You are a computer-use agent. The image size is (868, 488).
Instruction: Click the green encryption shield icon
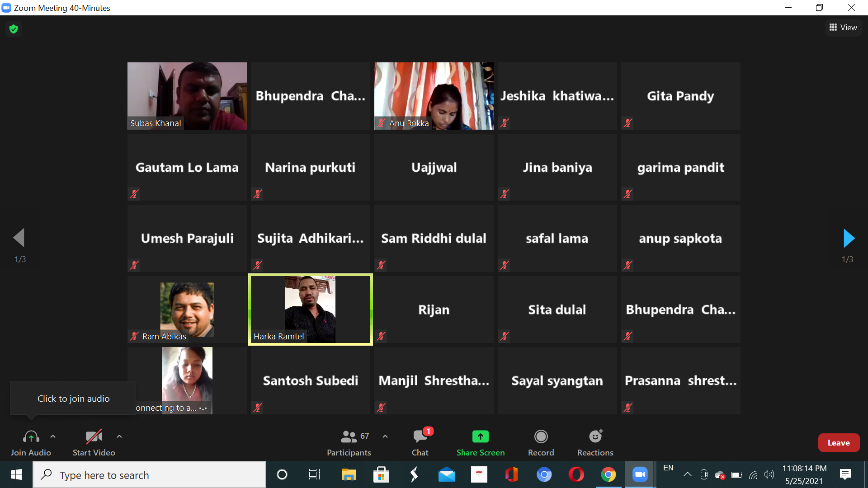(14, 29)
